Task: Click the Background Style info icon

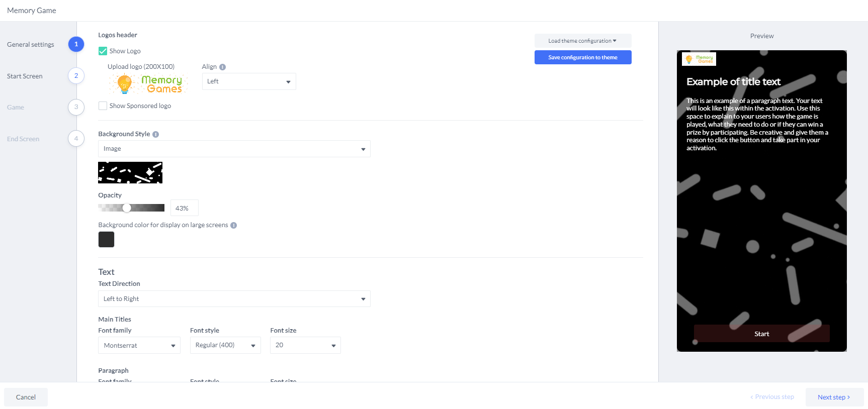Action: point(156,134)
